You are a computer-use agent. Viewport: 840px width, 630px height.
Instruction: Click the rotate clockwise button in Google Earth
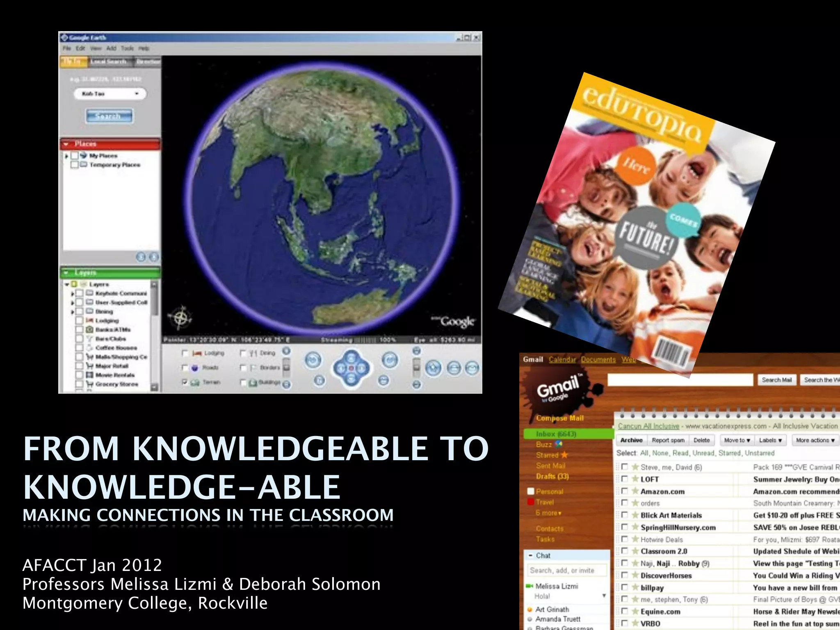click(390, 360)
